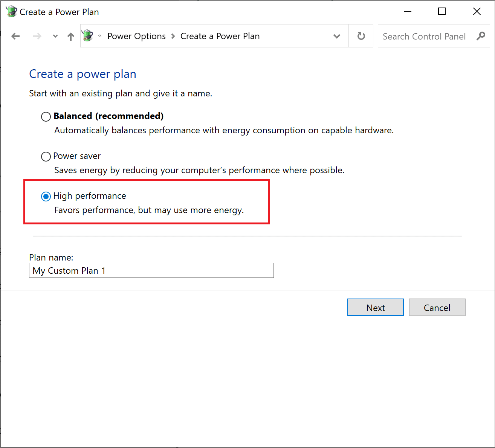Refresh the Control Panel page
The height and width of the screenshot is (448, 495).
361,36
